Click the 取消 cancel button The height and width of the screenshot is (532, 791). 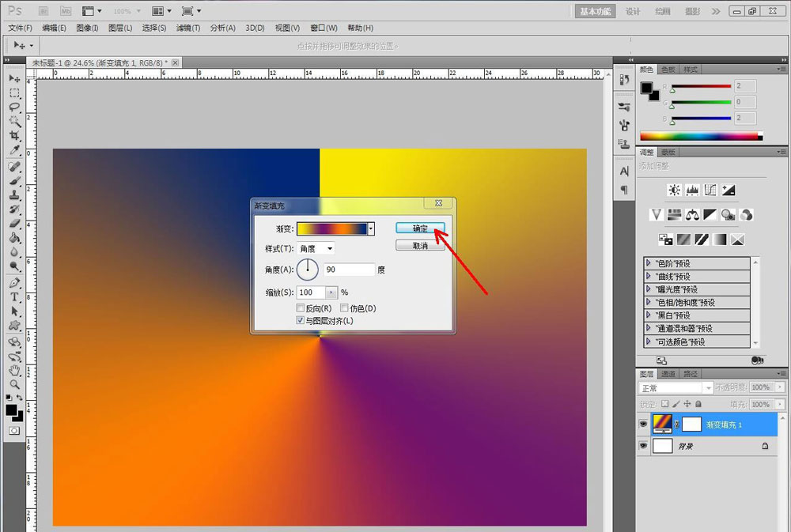pos(420,246)
